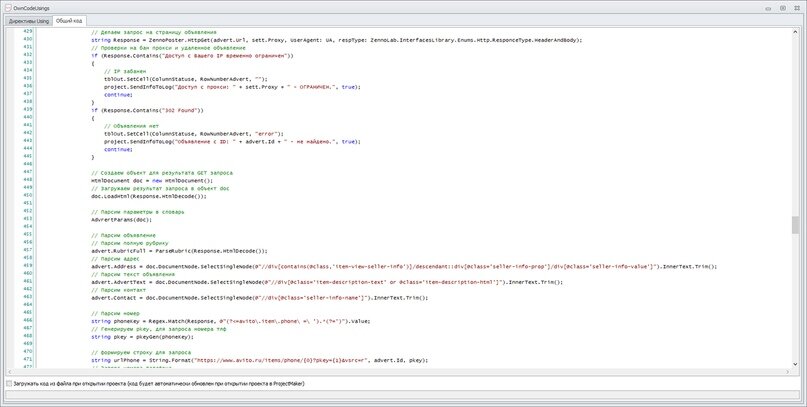Click the 'continue;' statement on line 437
Screen dimensions: 807x407
[x=118, y=95]
